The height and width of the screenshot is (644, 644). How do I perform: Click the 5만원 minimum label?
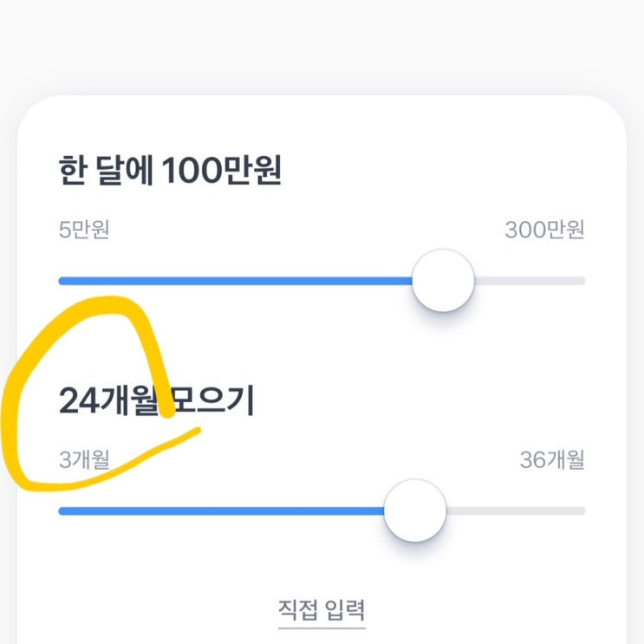tap(83, 231)
